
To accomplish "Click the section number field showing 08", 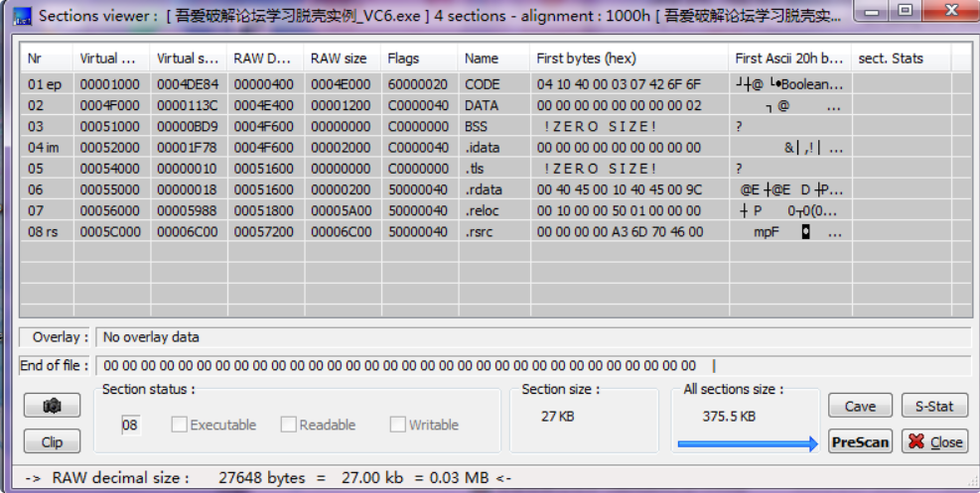I will click(x=130, y=425).
